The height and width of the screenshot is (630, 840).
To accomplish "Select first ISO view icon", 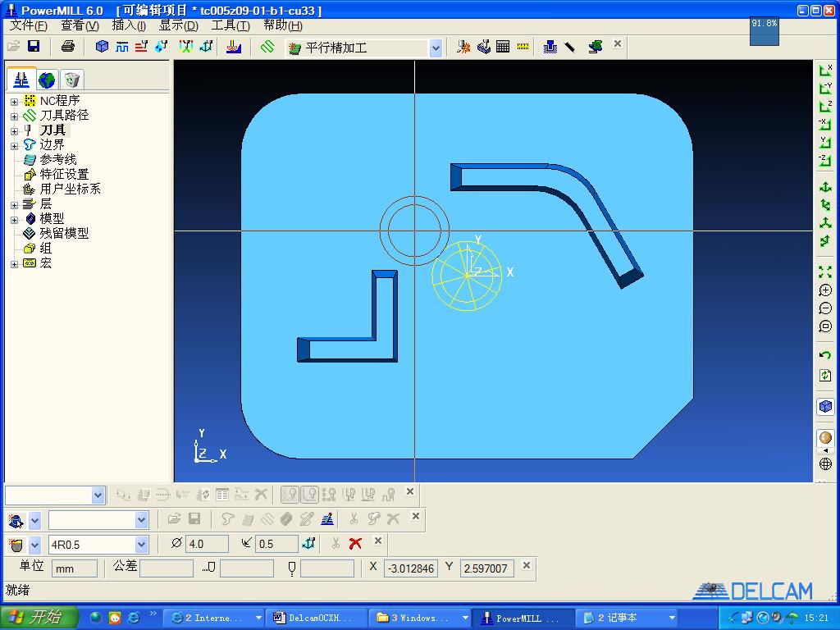I will [x=825, y=187].
